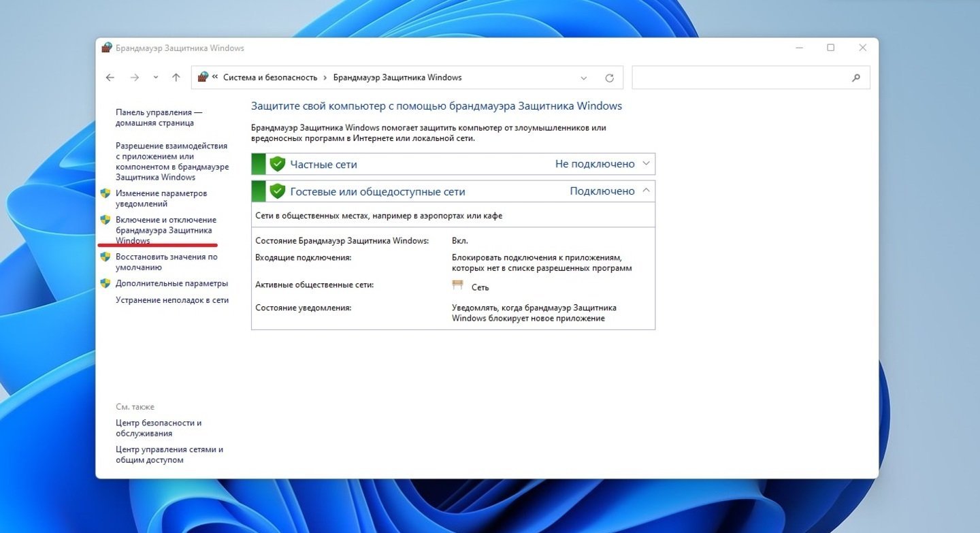Expand the 'Частные сети' section chevron
Screen dimensions: 980x533
pyautogui.click(x=647, y=163)
